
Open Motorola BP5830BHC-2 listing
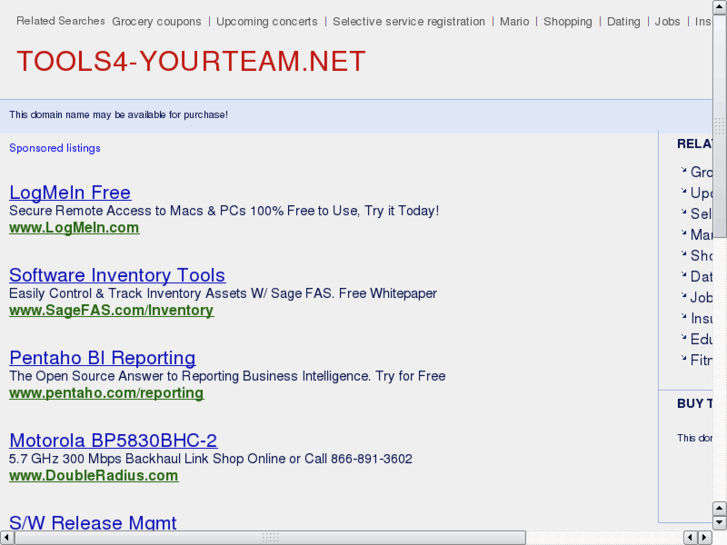pyautogui.click(x=113, y=440)
